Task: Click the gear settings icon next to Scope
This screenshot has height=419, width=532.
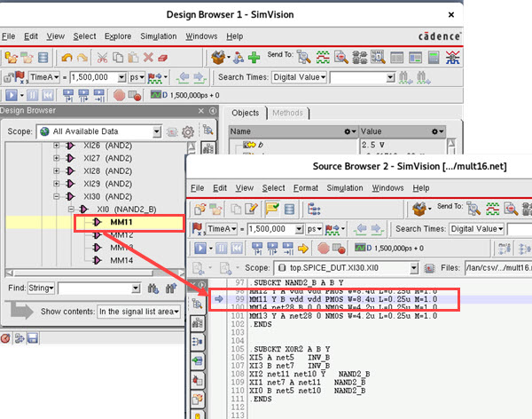Action: 188,132
